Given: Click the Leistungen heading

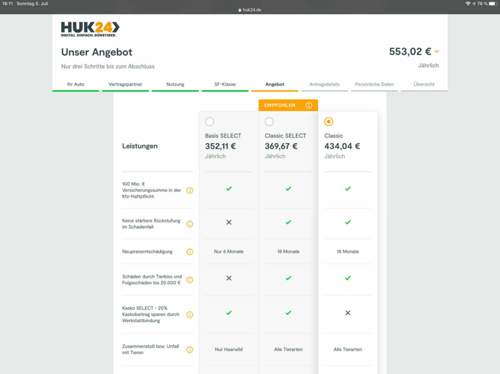Looking at the screenshot, I should (x=140, y=146).
